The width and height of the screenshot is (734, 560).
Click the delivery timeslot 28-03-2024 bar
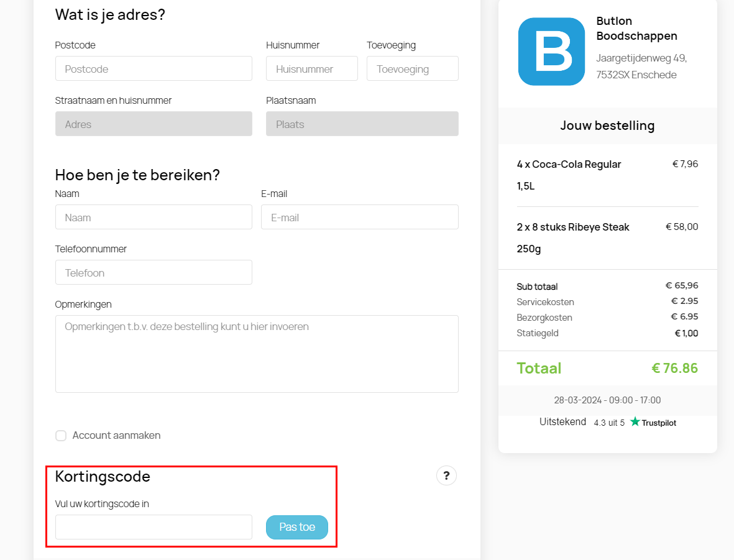point(607,400)
